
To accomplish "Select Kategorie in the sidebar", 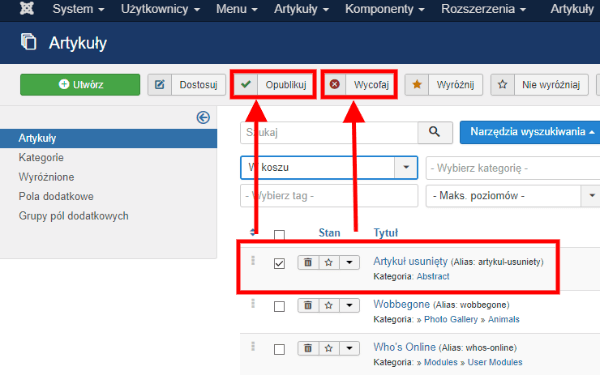I will point(41,157).
